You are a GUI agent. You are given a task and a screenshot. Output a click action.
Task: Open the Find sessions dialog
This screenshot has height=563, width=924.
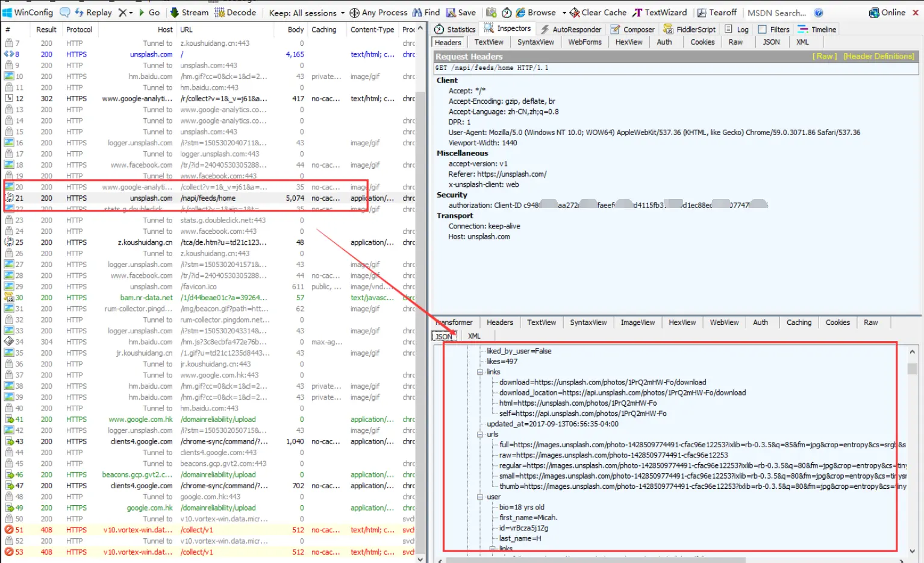426,12
